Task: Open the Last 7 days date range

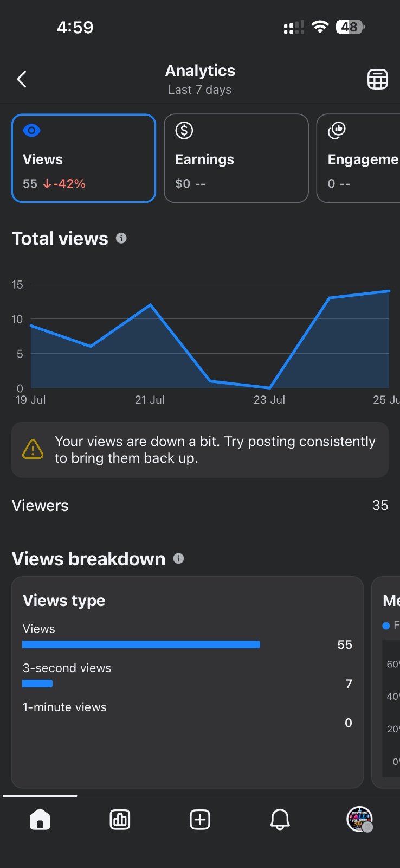Action: (200, 90)
